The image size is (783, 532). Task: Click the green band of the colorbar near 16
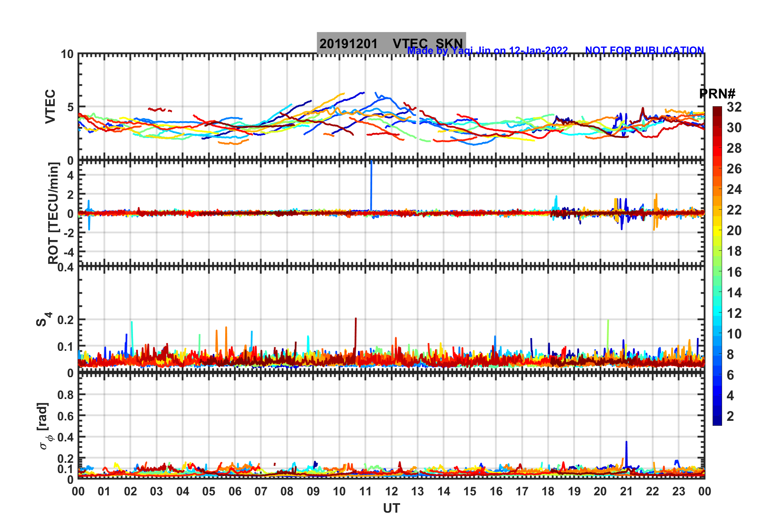pos(717,272)
